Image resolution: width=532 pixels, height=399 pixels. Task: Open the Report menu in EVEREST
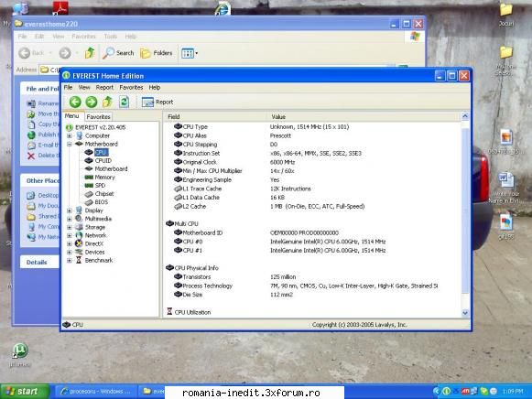coord(104,88)
